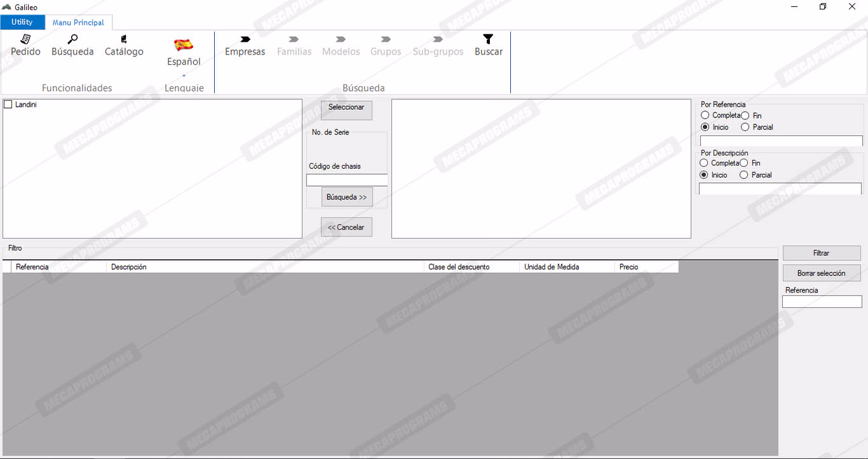Select the Empresas arrow icon
Screen dimensions: 868x459
tap(245, 39)
